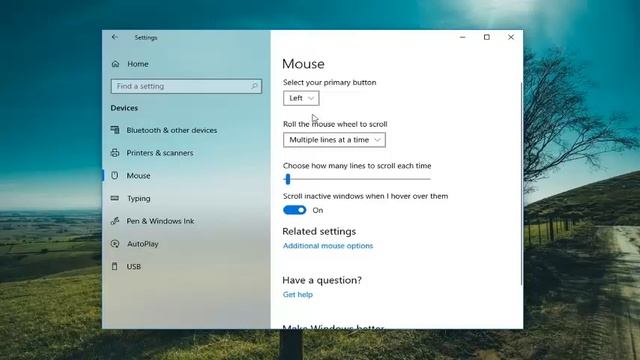Minimize the Settings window
640x360 pixels.
(462, 37)
